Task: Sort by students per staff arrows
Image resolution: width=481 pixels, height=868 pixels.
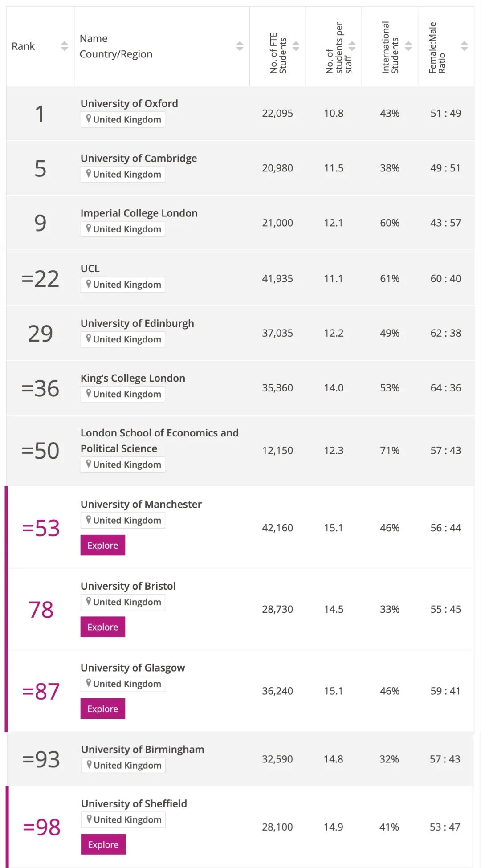Action: pos(352,46)
